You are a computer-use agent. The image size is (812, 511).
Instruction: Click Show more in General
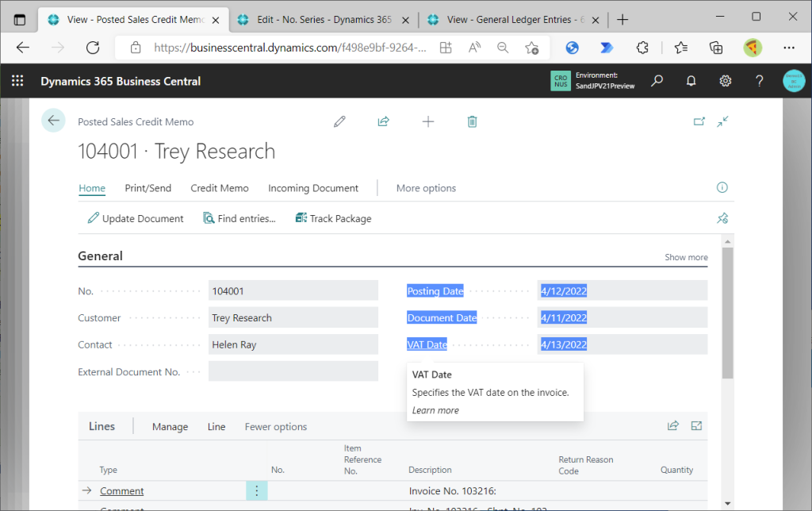(x=686, y=257)
